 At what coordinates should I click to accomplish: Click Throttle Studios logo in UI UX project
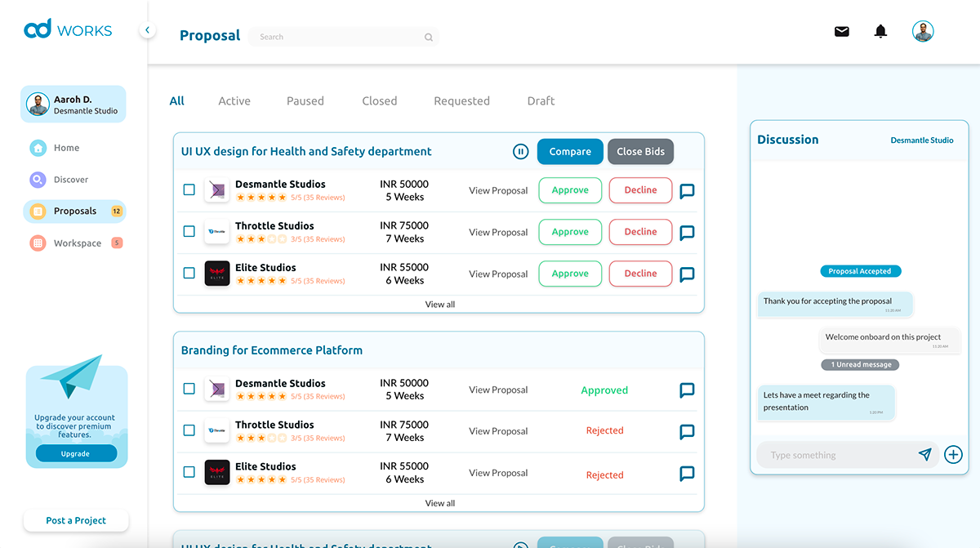pyautogui.click(x=216, y=232)
